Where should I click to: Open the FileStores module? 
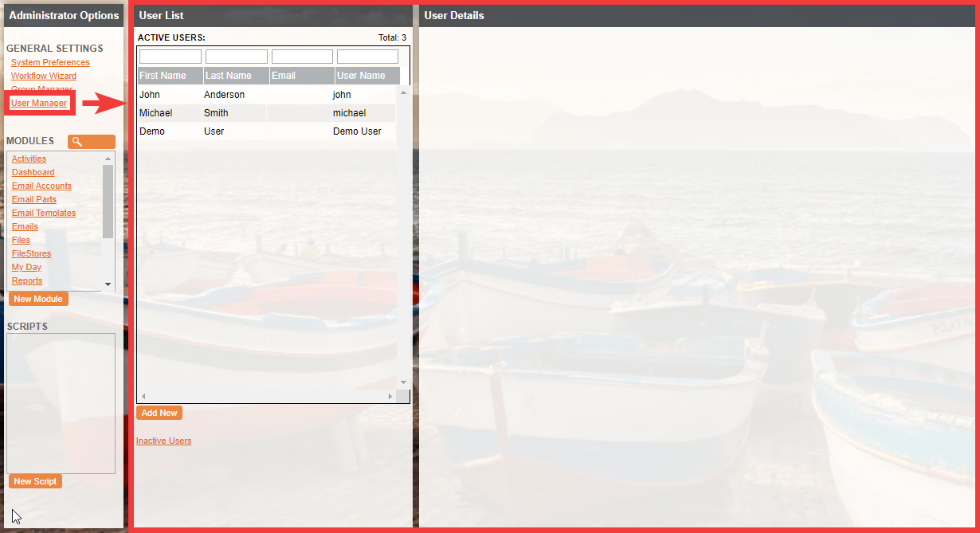31,253
